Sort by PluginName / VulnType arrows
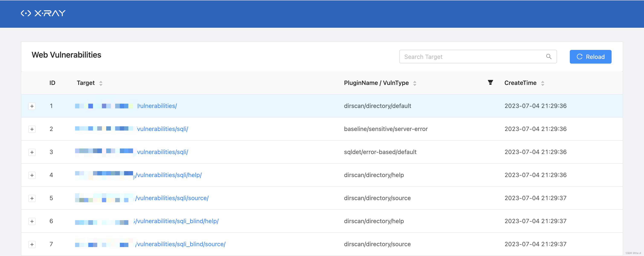The image size is (644, 256). tap(415, 83)
